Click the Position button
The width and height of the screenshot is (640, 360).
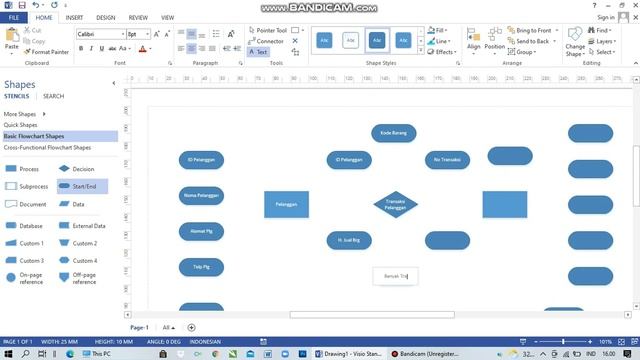(494, 41)
